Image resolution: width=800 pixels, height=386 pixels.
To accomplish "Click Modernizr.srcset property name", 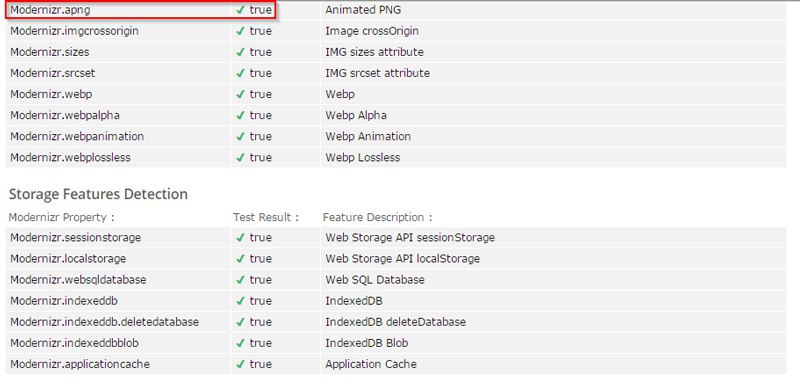I will coord(53,73).
